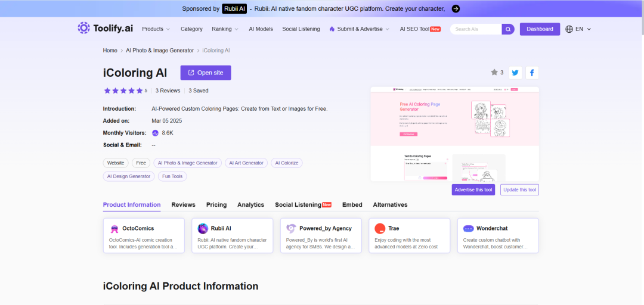Open the EN language dropdown

coord(583,29)
